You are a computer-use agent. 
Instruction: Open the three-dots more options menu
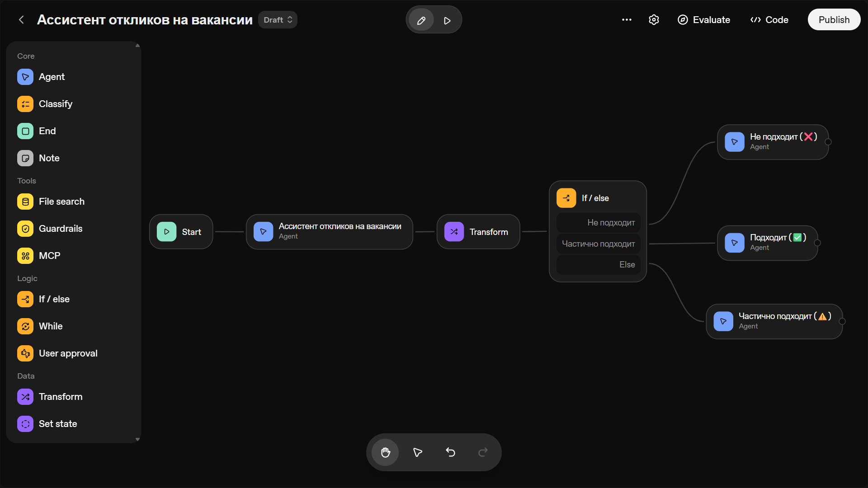[627, 20]
